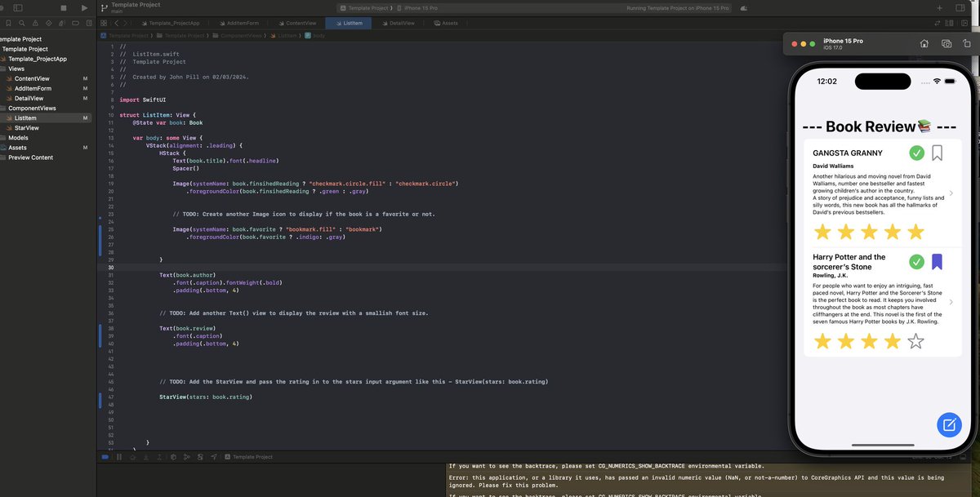Click the plus Library button in toolbar

939,7
